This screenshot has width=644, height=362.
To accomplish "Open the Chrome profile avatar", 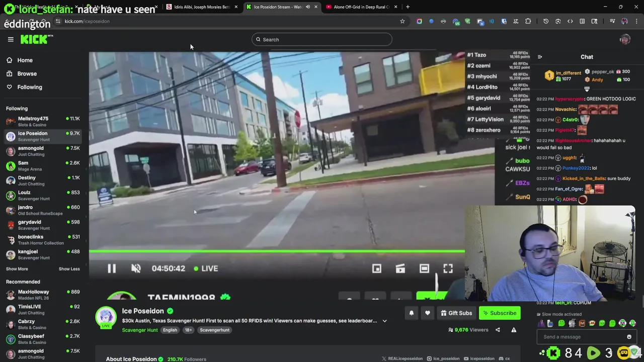I will point(624,21).
